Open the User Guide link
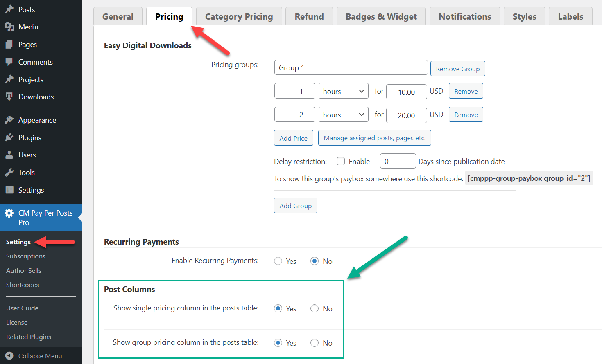This screenshot has height=364, width=602. point(22,308)
